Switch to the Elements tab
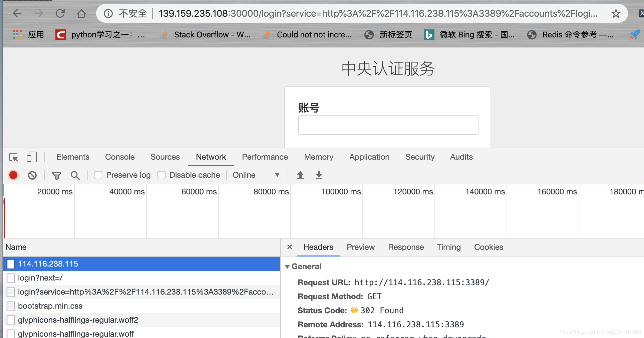Image resolution: width=644 pixels, height=338 pixels. [x=73, y=157]
